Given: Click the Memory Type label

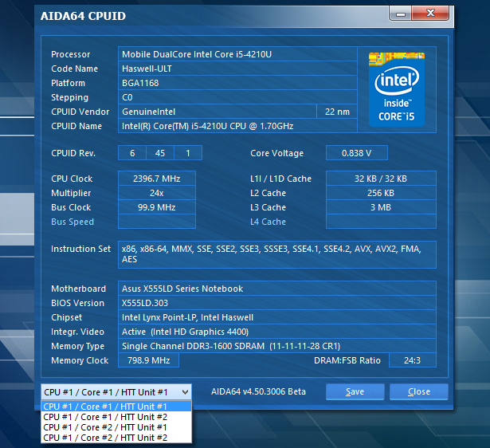Looking at the screenshot, I should click(x=78, y=346).
